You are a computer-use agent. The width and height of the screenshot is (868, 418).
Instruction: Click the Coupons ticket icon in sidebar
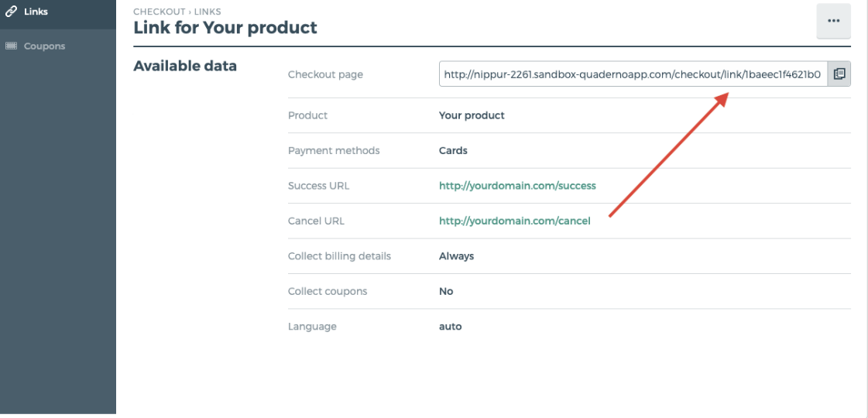tap(11, 46)
